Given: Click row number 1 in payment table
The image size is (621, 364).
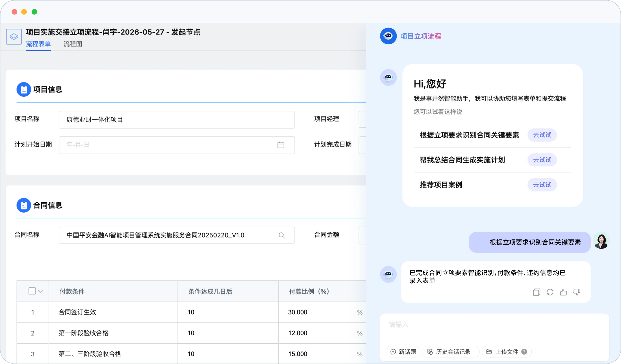Looking at the screenshot, I should pyautogui.click(x=33, y=312).
